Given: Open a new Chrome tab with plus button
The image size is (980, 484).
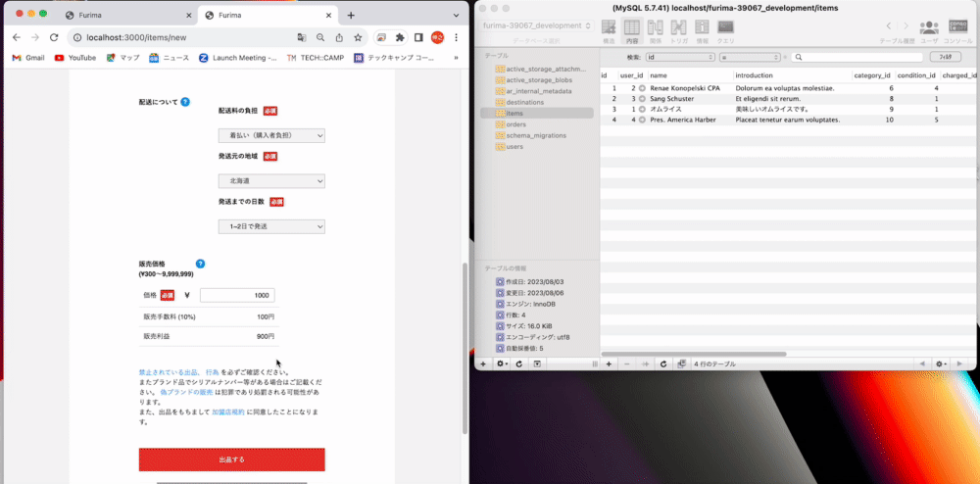Looking at the screenshot, I should [x=351, y=15].
